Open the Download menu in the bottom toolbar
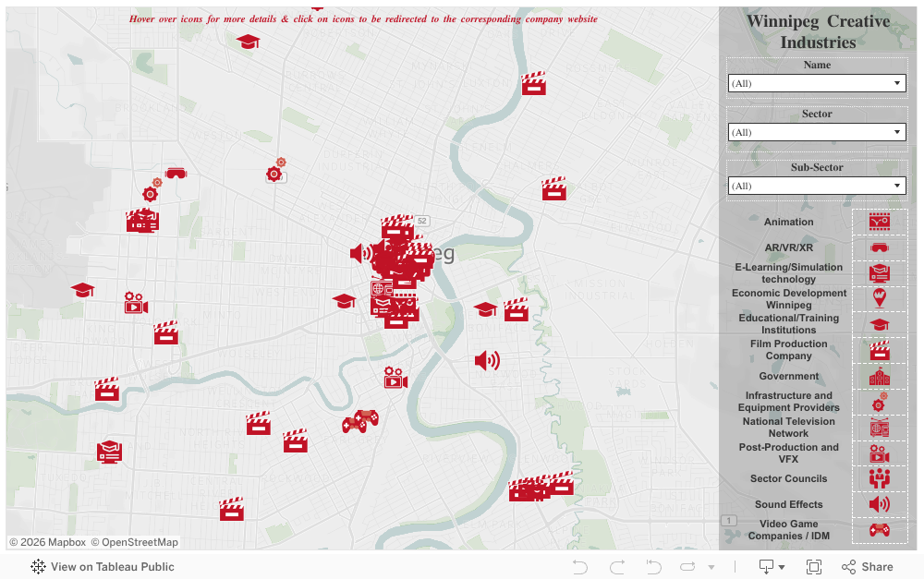The image size is (924, 579). coord(772,567)
